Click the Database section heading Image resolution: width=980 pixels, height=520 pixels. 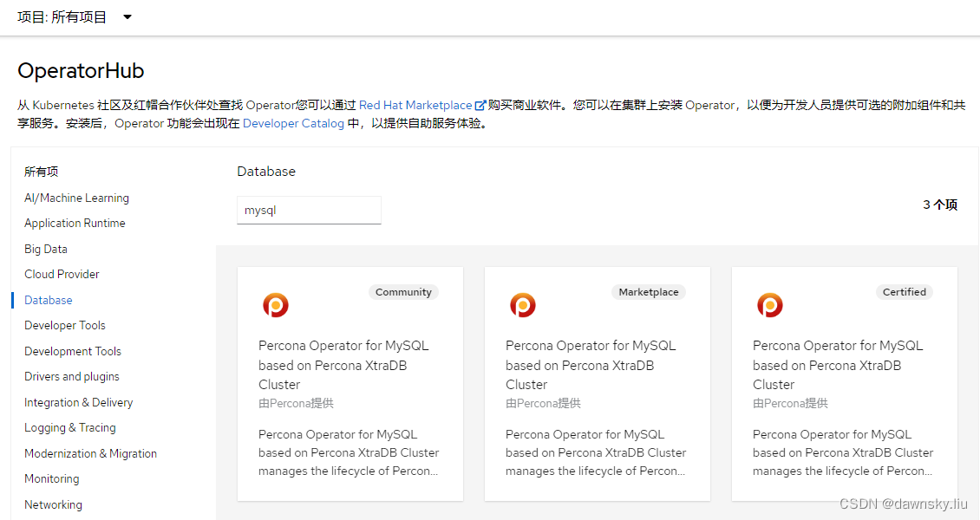[266, 172]
